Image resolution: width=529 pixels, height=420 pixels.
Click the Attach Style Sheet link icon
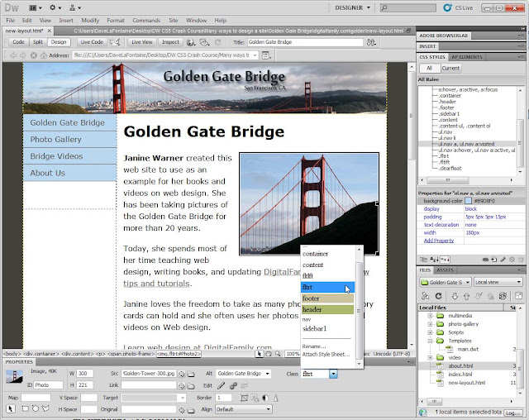point(485,260)
